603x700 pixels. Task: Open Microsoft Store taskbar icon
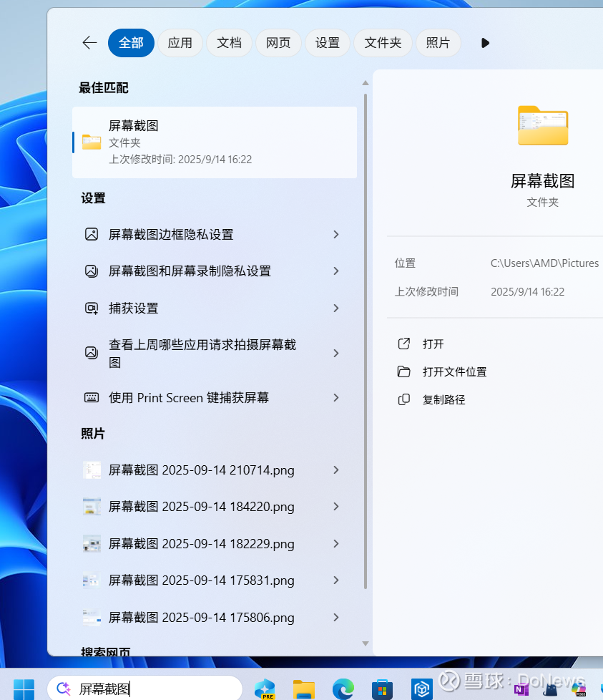pos(382,689)
